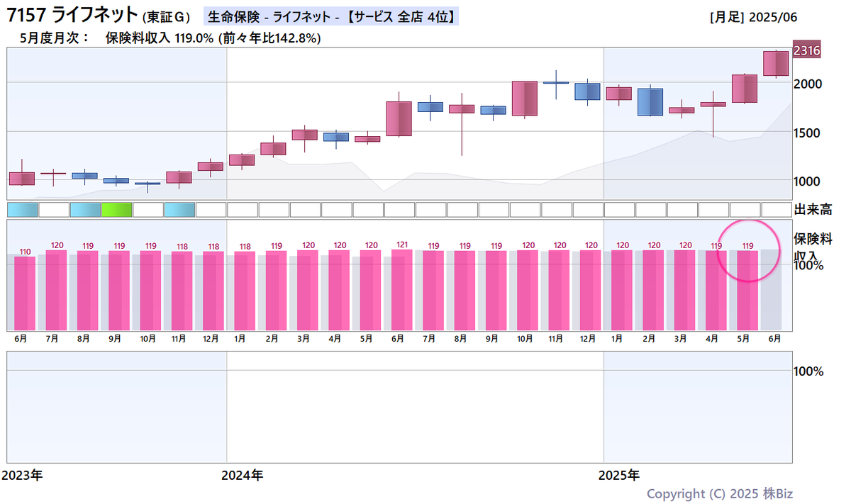Click the 1500 price axis label
851x504 pixels.
(808, 133)
